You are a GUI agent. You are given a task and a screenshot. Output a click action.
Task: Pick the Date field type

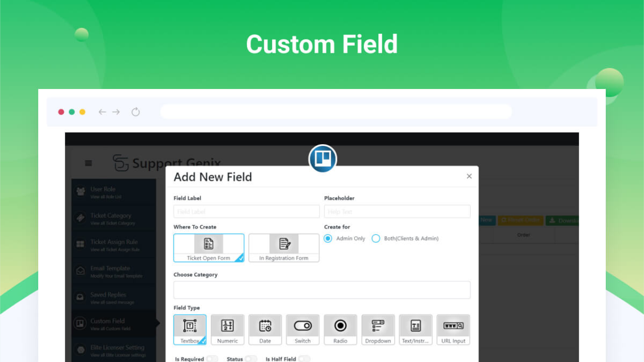tap(265, 330)
